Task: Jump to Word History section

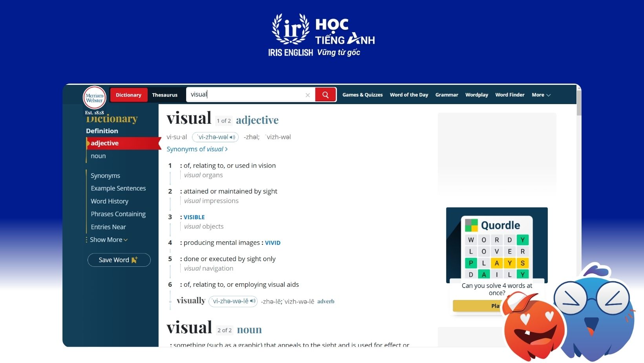Action: click(110, 201)
